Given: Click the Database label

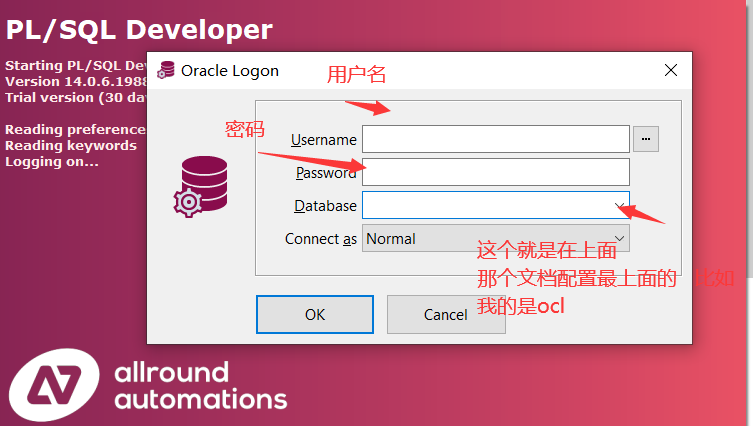Looking at the screenshot, I should pos(325,206).
